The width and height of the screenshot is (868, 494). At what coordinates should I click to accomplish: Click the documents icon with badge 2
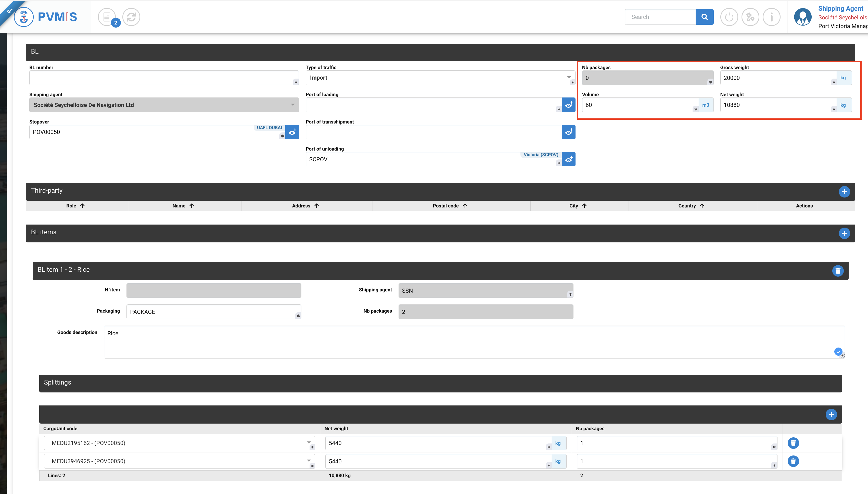pos(107,17)
